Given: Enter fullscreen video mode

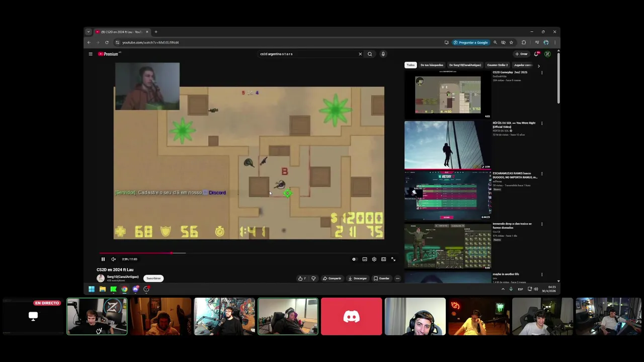Looking at the screenshot, I should tap(393, 259).
